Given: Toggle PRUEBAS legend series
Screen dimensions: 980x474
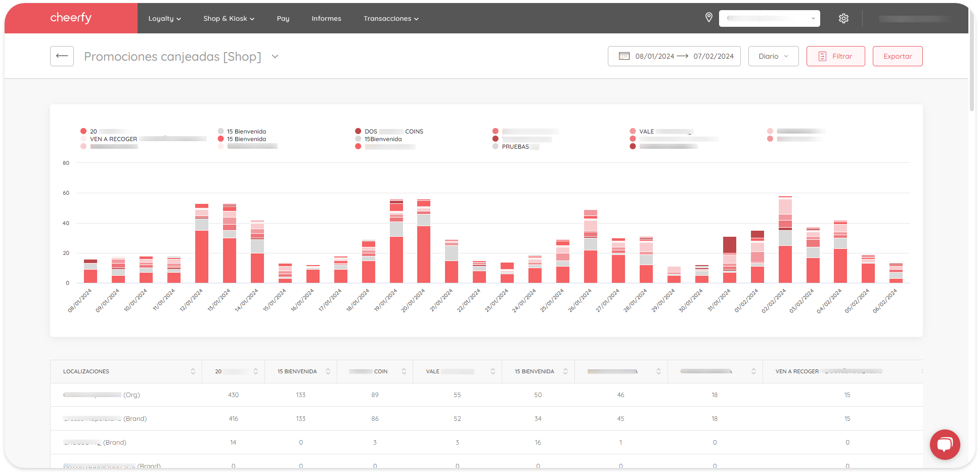Looking at the screenshot, I should point(515,147).
